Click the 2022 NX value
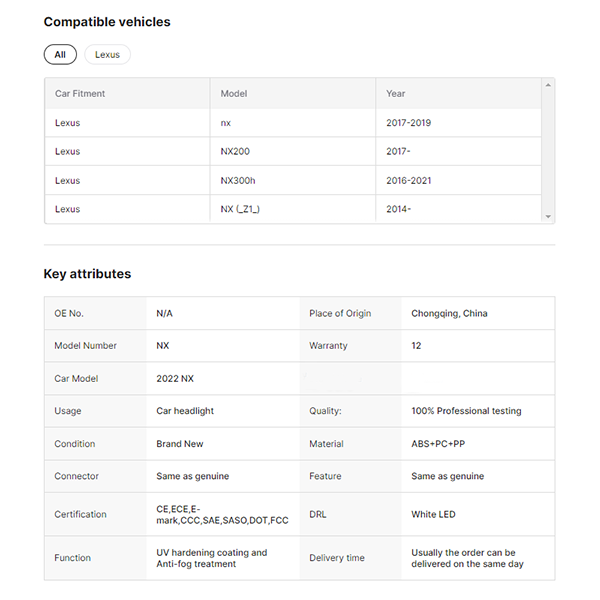The image size is (600, 600). (175, 378)
